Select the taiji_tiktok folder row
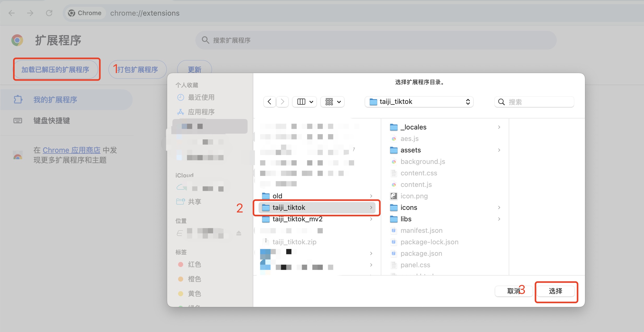 point(317,207)
